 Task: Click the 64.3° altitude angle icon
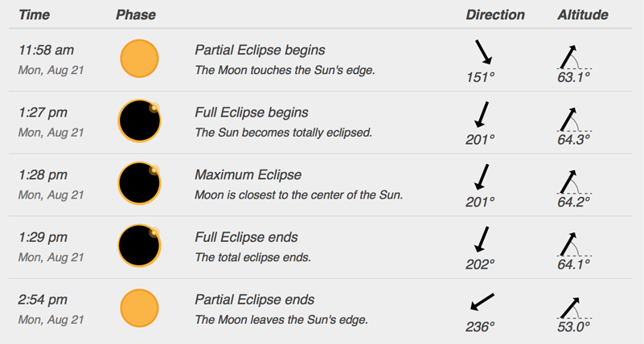point(574,120)
